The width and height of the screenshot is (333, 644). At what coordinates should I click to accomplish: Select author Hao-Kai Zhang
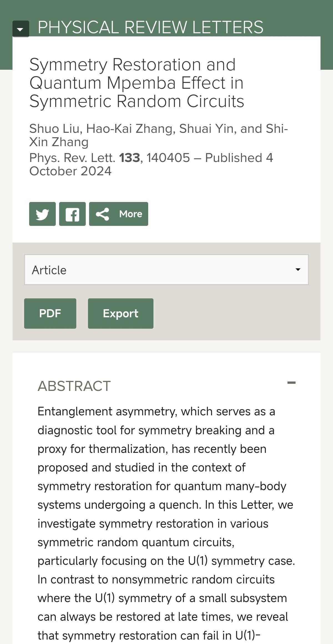pos(129,129)
